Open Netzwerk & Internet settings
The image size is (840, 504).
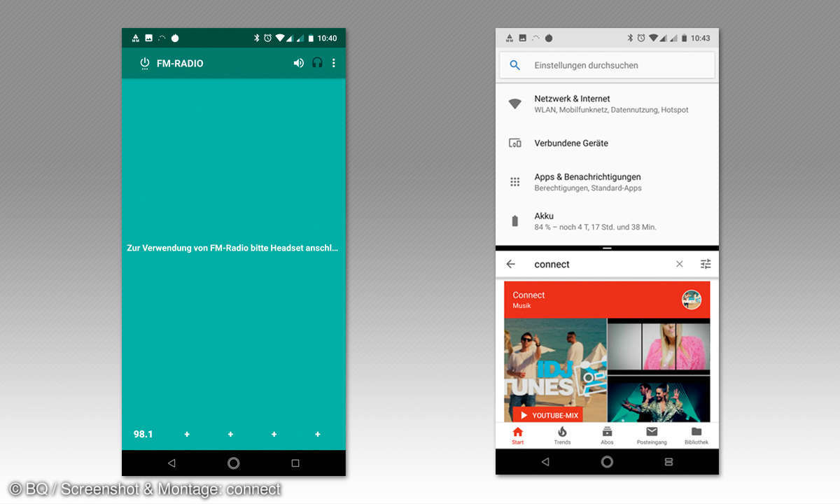point(607,104)
